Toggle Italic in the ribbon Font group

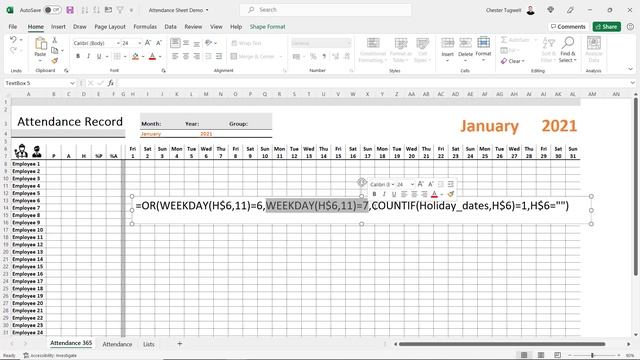[x=88, y=56]
